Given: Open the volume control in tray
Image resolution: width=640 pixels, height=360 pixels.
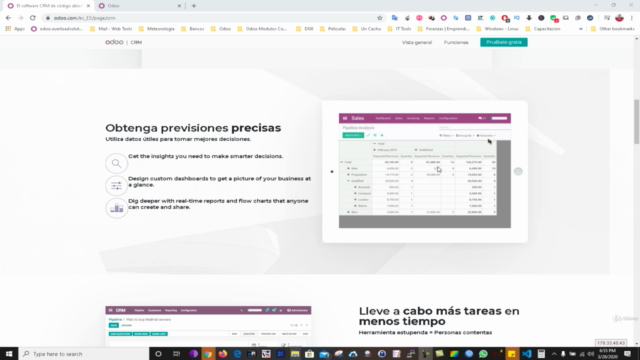Looking at the screenshot, I should (x=590, y=354).
